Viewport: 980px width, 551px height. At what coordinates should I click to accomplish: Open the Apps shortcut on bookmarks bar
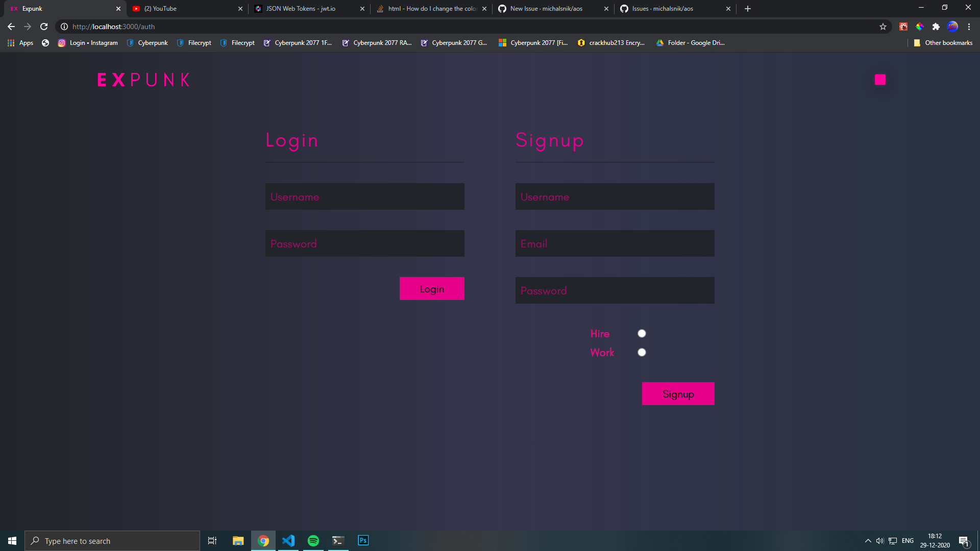tap(20, 43)
